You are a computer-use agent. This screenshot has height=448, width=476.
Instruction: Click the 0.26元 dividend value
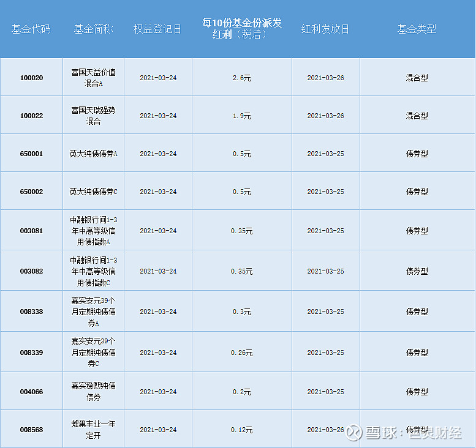(x=241, y=353)
